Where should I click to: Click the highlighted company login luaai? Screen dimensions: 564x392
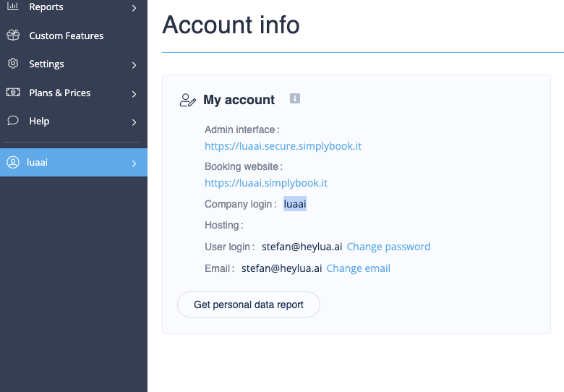coord(295,204)
